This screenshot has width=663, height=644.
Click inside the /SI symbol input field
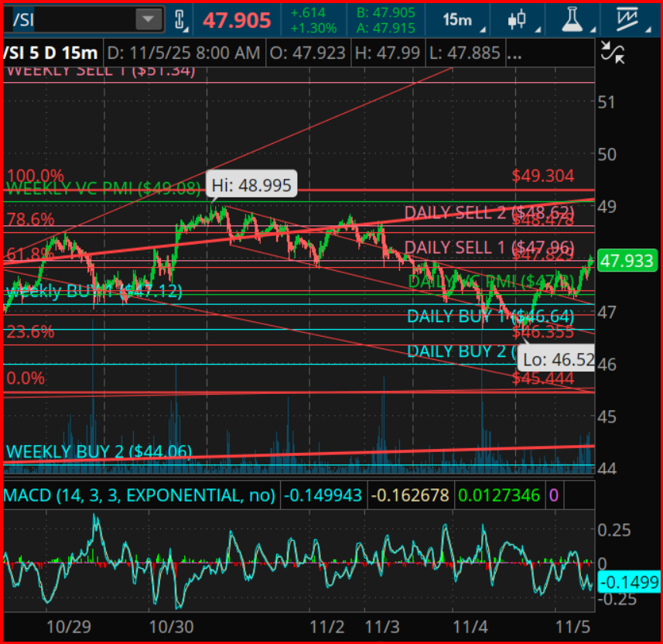point(70,19)
